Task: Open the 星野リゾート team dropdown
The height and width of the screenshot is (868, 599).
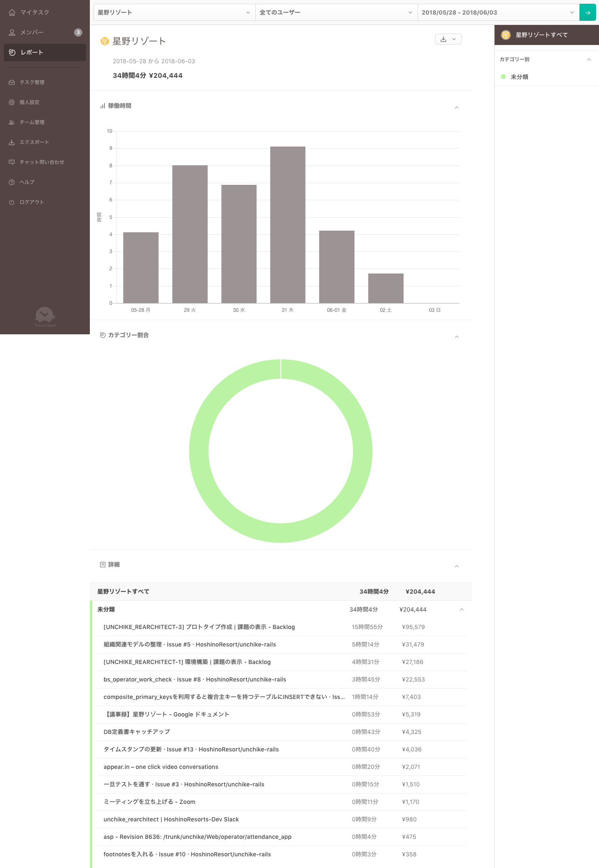Action: point(174,12)
